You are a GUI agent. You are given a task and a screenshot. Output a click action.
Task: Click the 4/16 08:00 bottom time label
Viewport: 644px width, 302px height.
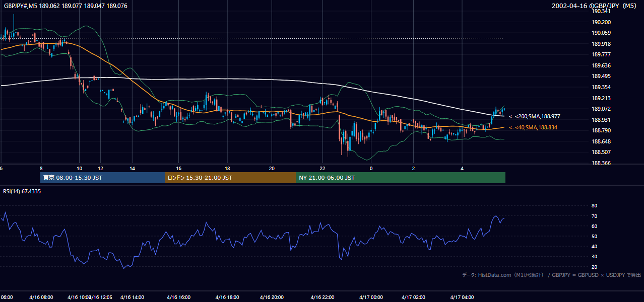pyautogui.click(x=41, y=297)
